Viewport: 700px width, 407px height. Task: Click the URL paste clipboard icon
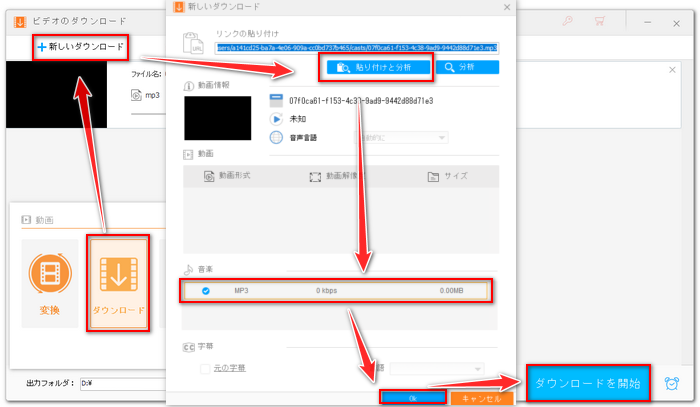click(x=193, y=43)
